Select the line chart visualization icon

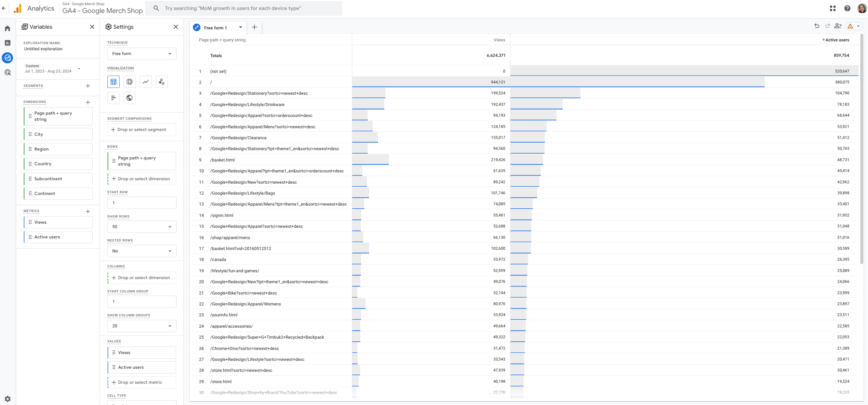(146, 82)
